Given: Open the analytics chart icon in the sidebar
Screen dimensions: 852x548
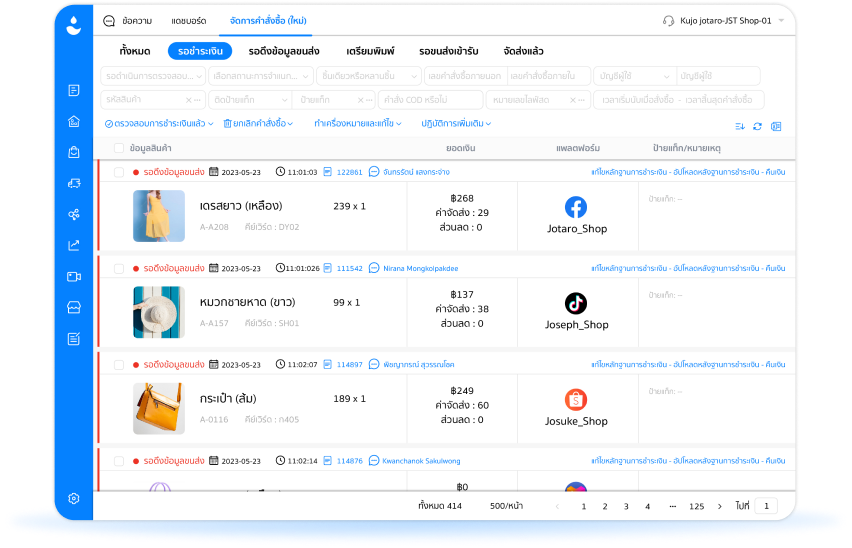Looking at the screenshot, I should 74,245.
